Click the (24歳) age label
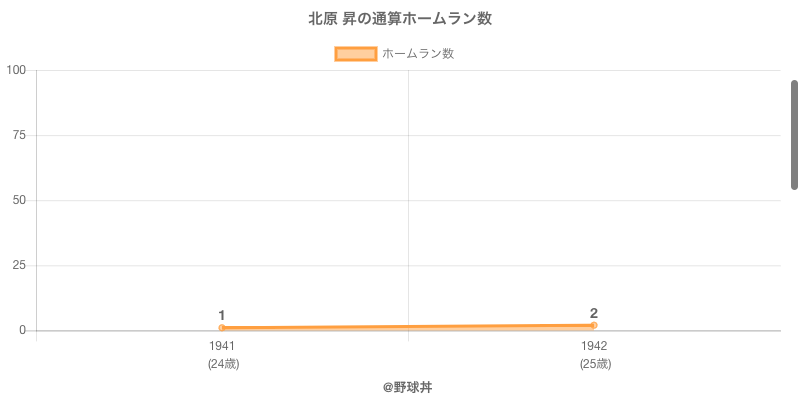 [223, 364]
